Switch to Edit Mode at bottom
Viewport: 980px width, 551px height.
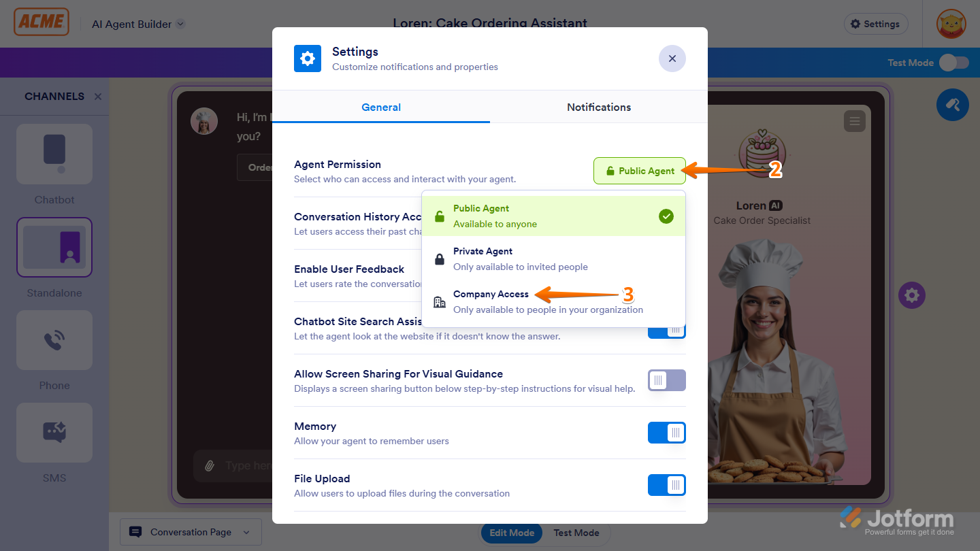pos(512,533)
